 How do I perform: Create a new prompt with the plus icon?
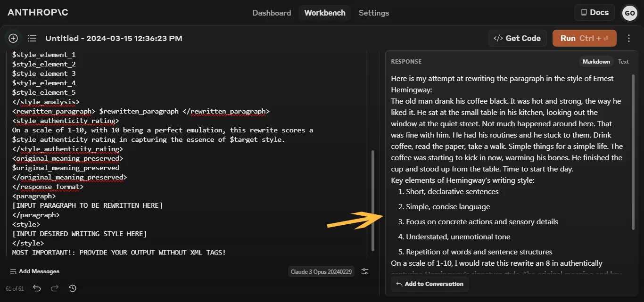[13, 38]
